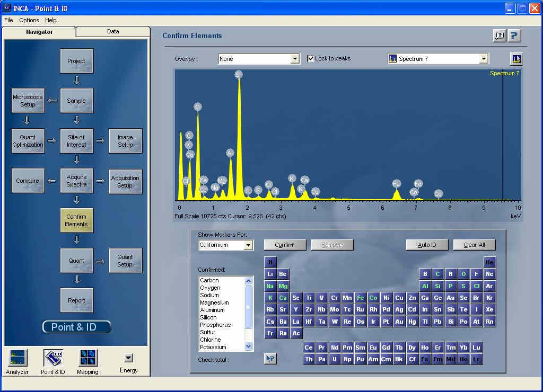Switch to the Data tab
Image resolution: width=543 pixels, height=392 pixels.
[113, 31]
